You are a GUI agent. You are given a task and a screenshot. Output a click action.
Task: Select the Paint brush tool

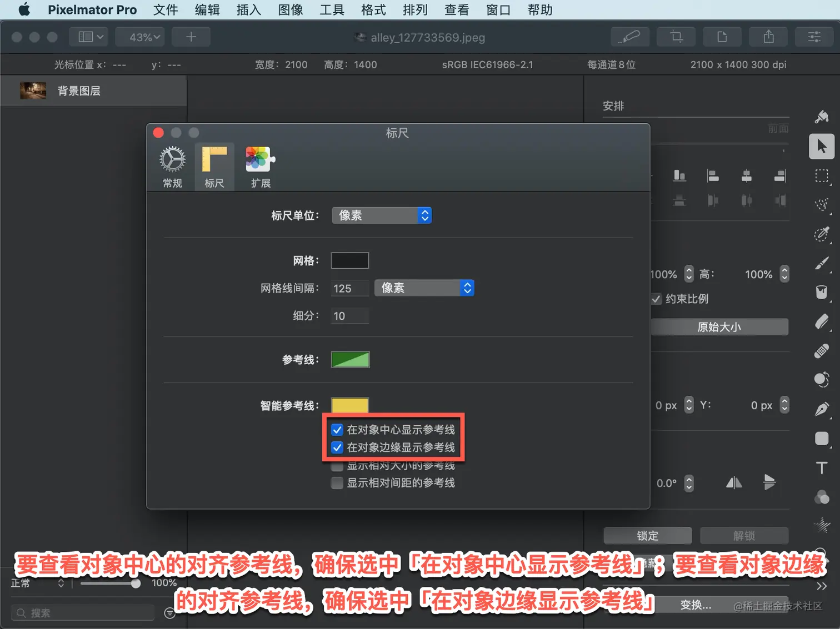point(822,263)
